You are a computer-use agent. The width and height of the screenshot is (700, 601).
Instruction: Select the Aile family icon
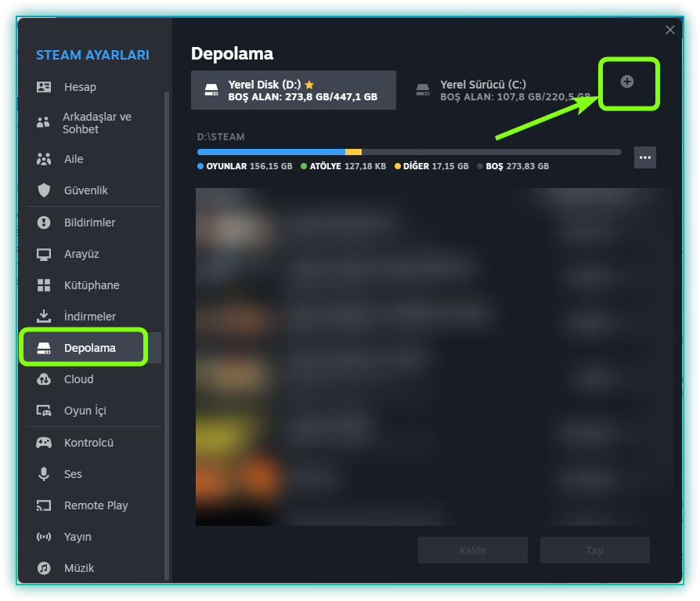(44, 159)
